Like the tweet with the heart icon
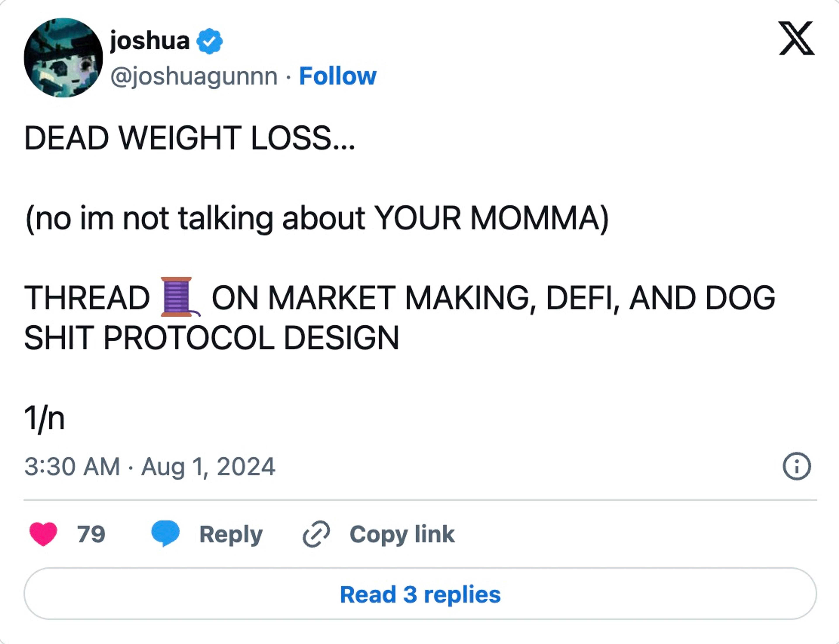 pyautogui.click(x=43, y=534)
